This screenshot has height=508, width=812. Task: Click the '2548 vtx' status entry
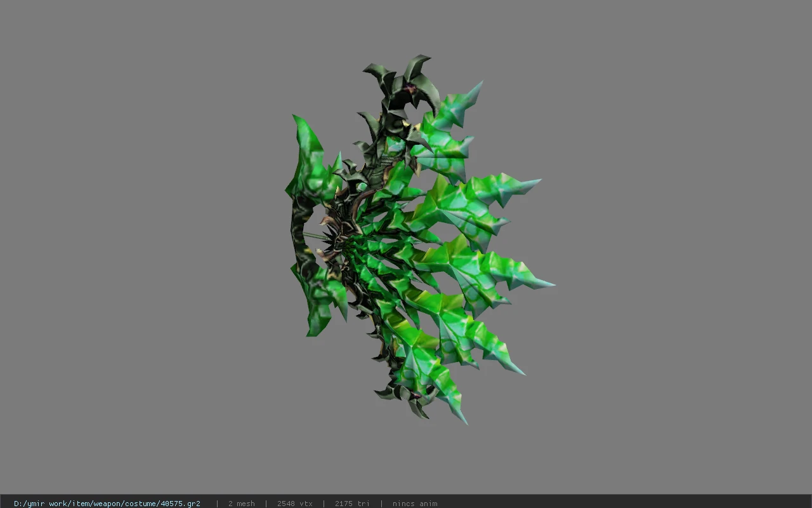click(295, 504)
